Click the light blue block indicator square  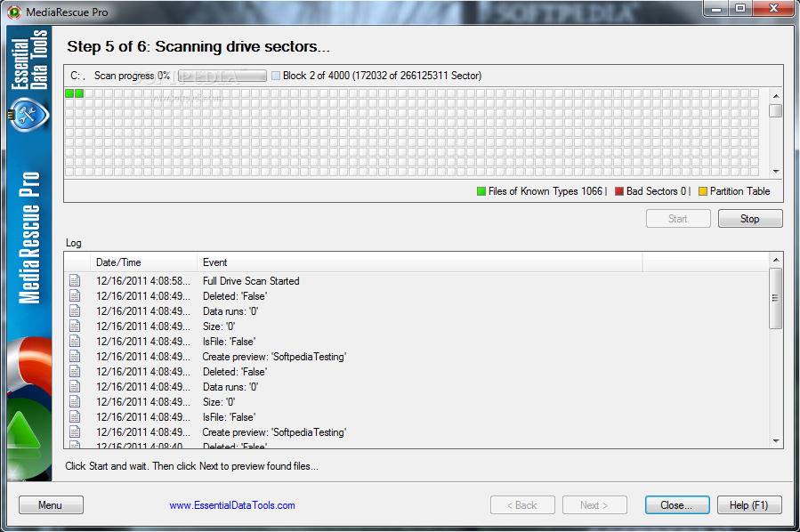(x=276, y=76)
